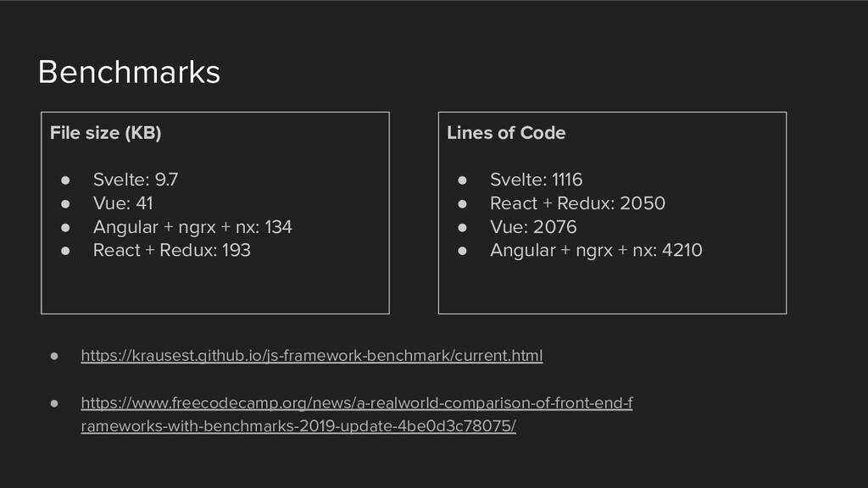Viewport: 868px width, 488px height.
Task: Click the React + Redux: 2050 item
Action: (577, 203)
